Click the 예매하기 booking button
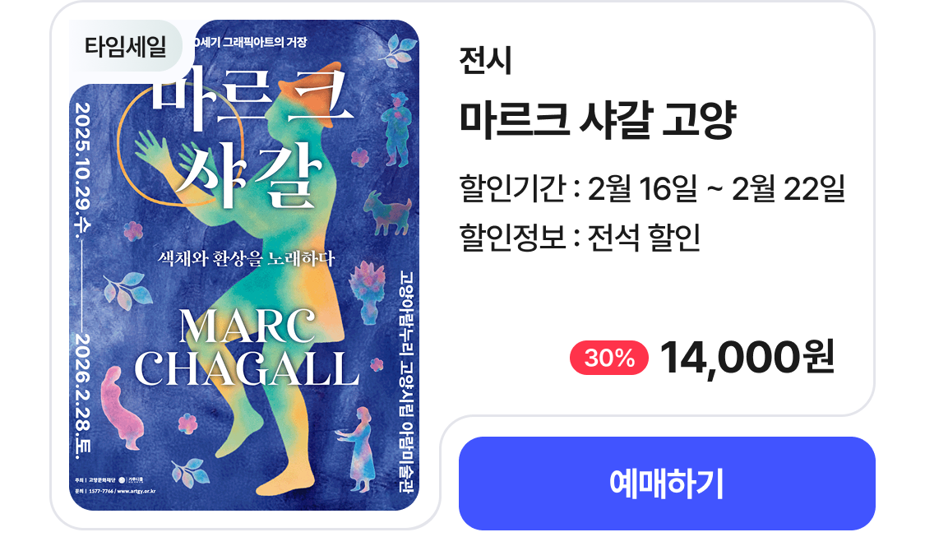The width and height of the screenshot is (925, 560). (667, 484)
